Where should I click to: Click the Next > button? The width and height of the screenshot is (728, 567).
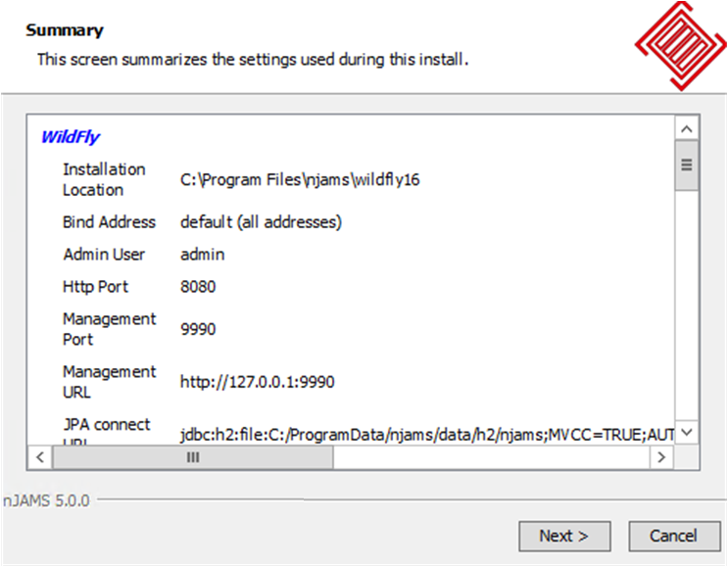point(564,536)
